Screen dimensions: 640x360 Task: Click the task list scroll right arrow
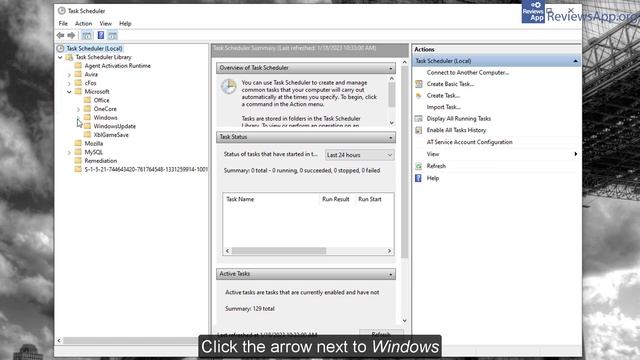click(x=389, y=251)
